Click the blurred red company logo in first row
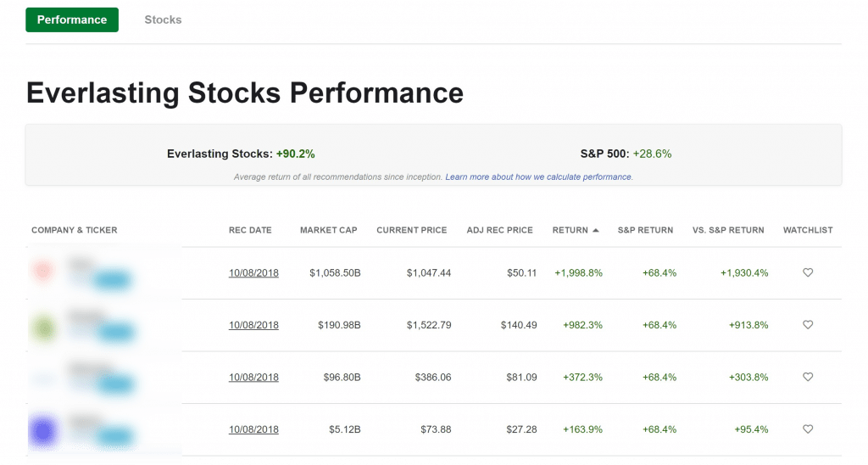 (44, 272)
